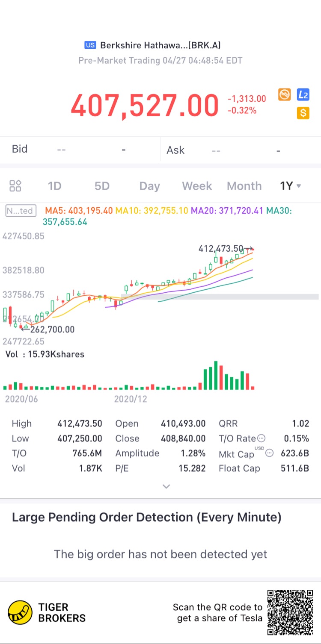Tap the Low 407,250.00 stat value
Image resolution: width=321 pixels, height=644 pixels.
[x=80, y=438]
